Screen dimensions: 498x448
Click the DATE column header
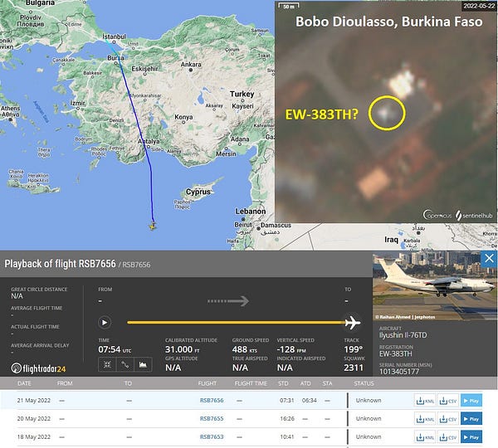coord(24,383)
